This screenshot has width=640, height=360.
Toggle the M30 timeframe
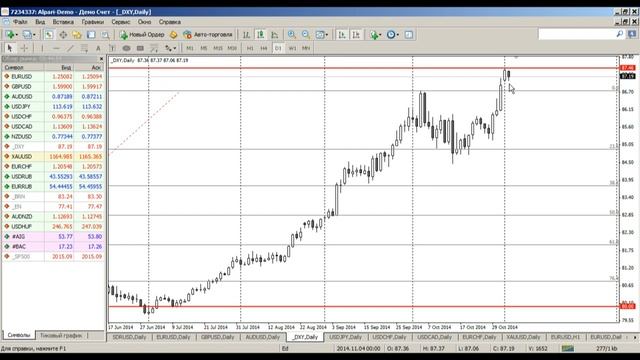click(232, 48)
